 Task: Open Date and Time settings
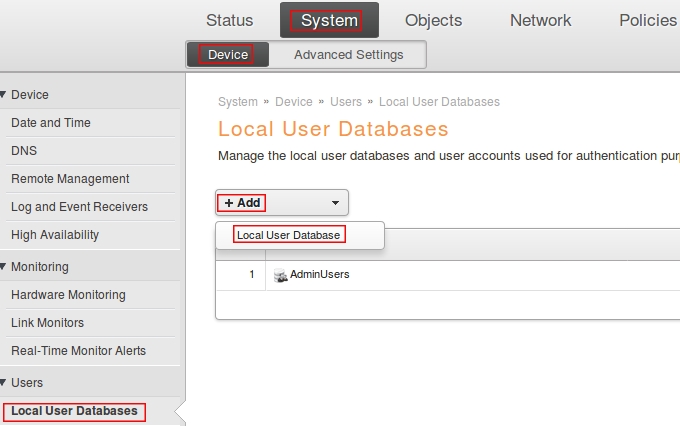51,123
